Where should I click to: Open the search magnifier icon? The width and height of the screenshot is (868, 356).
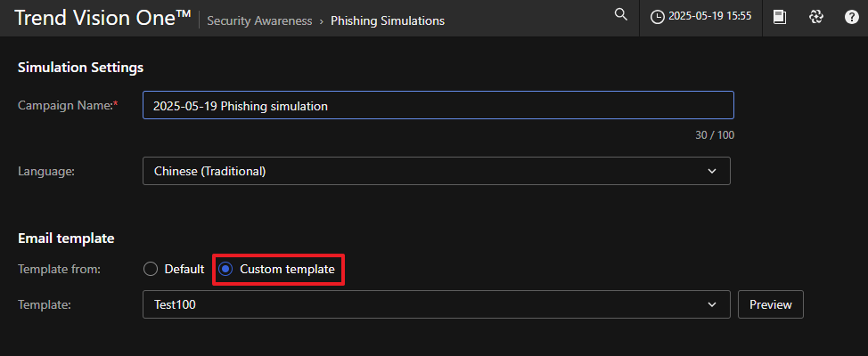(x=621, y=14)
